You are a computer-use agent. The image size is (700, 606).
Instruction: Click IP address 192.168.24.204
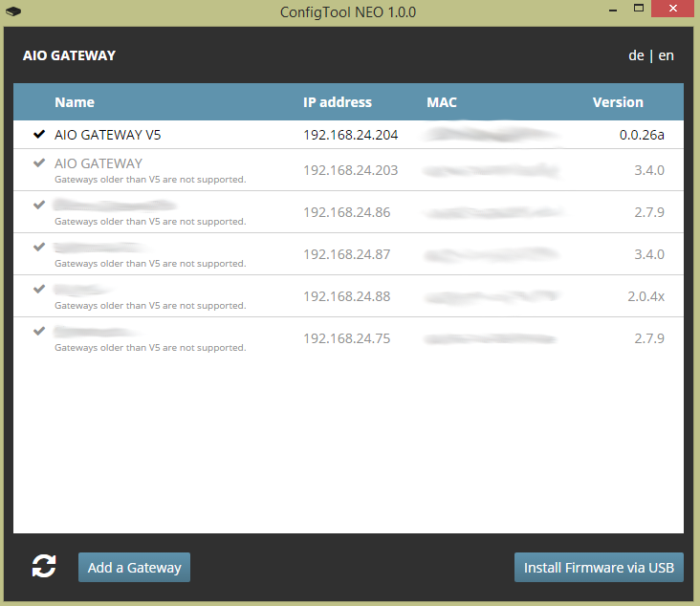tap(350, 135)
